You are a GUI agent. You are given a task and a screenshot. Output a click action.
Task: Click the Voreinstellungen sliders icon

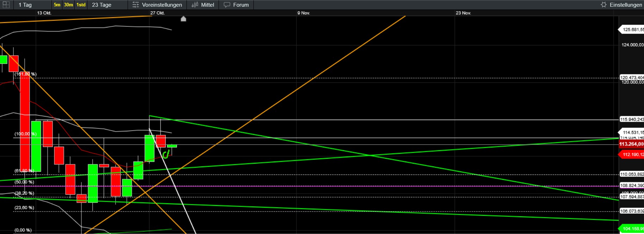pos(136,5)
